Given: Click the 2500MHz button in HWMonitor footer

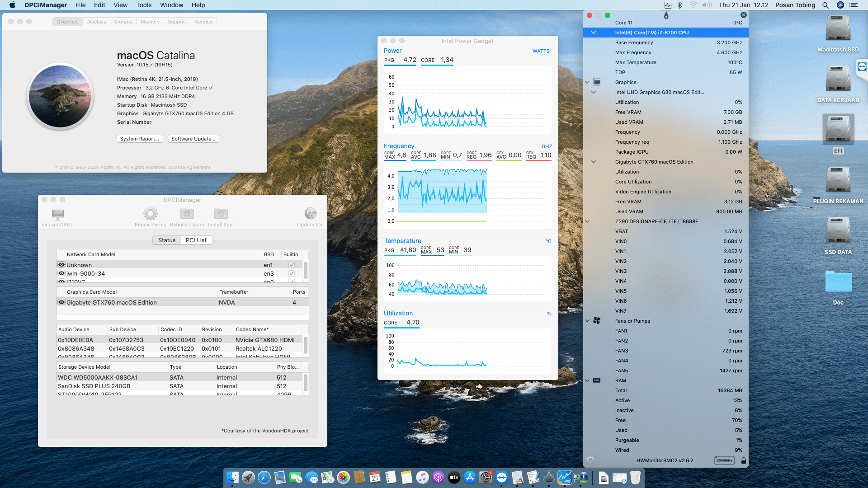Looking at the screenshot, I should tap(724, 460).
